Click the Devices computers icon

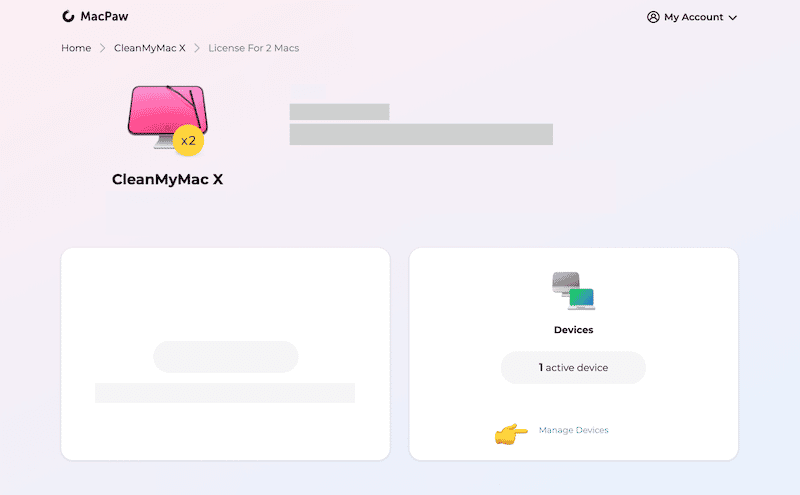573,291
